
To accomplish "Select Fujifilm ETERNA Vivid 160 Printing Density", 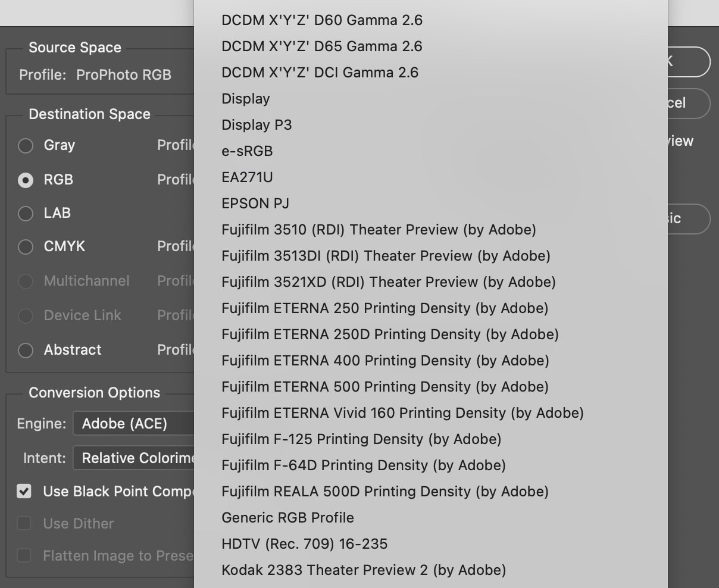I will 402,413.
